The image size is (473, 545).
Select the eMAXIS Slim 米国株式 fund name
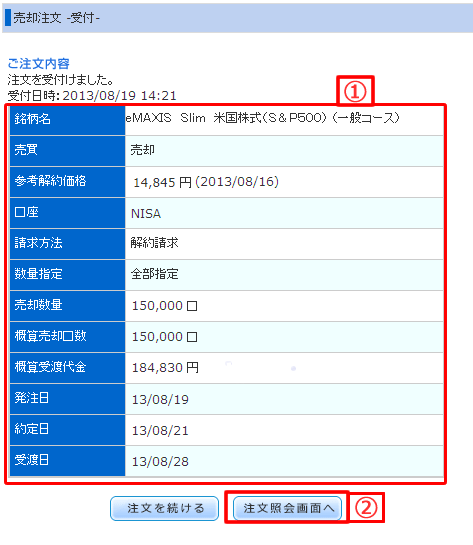[263, 118]
